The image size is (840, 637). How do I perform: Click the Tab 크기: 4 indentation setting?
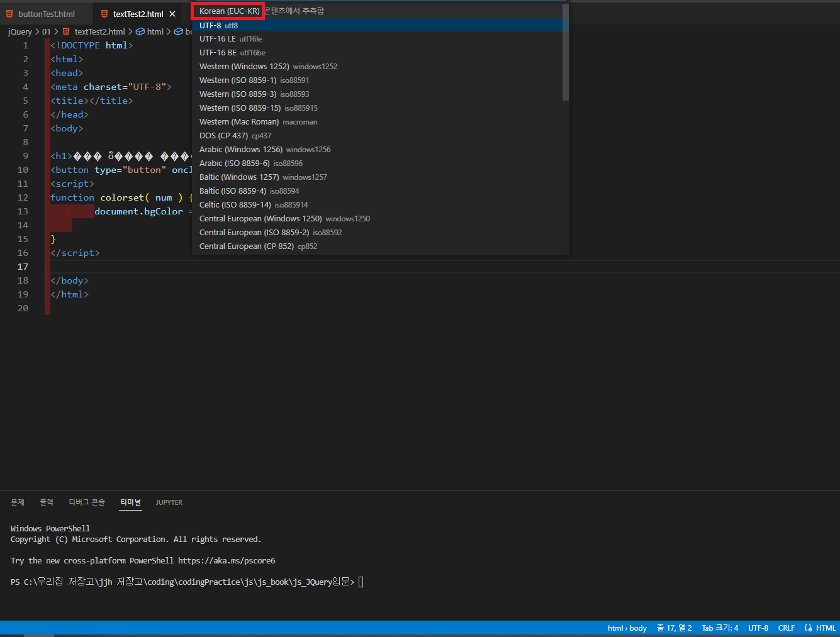point(720,628)
